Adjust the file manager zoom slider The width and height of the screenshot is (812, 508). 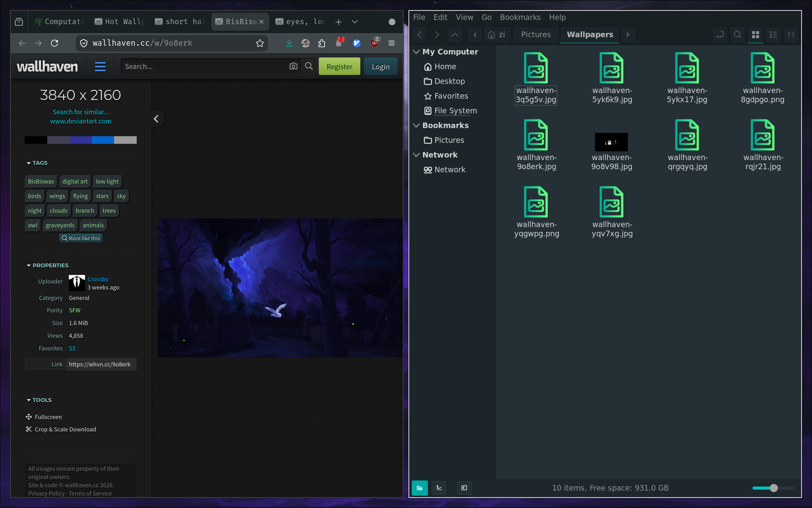tap(773, 488)
